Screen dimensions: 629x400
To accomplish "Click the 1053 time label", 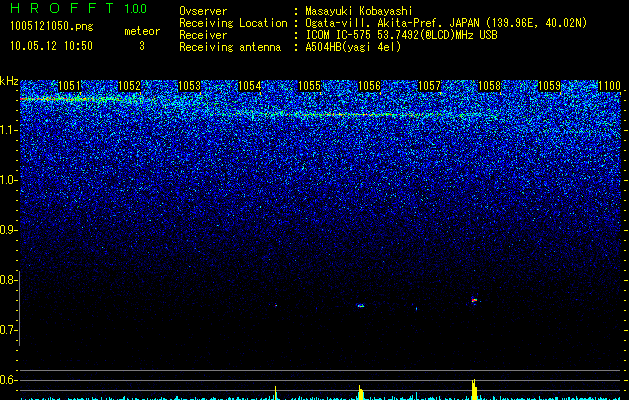I will point(189,86).
